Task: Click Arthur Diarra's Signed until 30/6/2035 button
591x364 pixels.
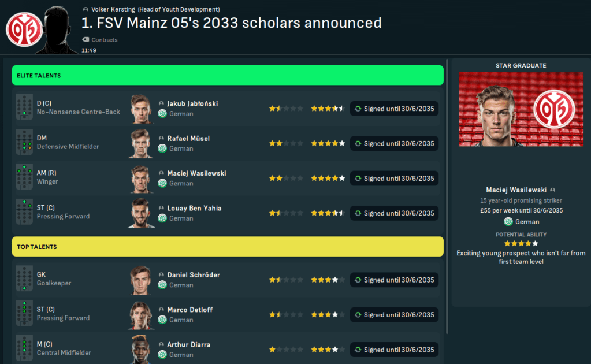Action: pyautogui.click(x=394, y=350)
